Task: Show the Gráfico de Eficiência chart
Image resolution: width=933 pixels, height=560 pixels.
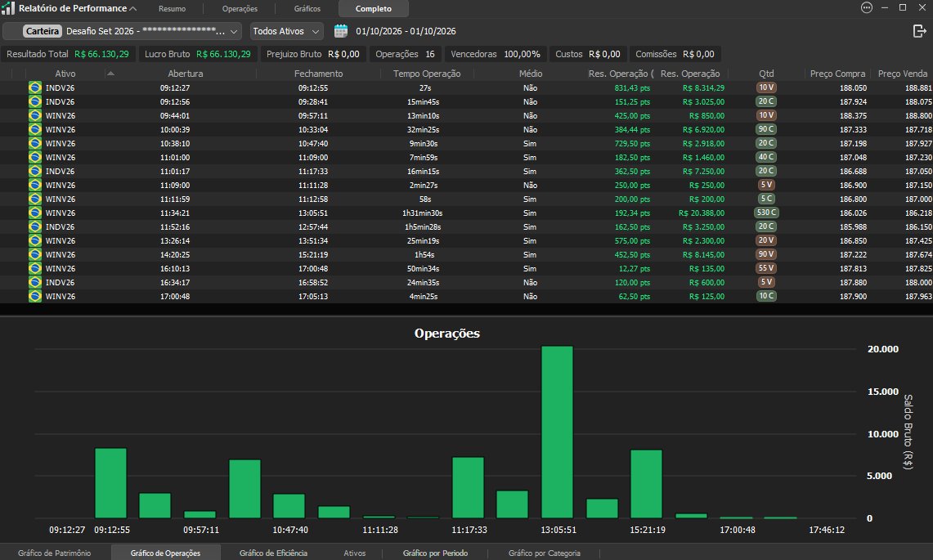Action: (x=274, y=553)
